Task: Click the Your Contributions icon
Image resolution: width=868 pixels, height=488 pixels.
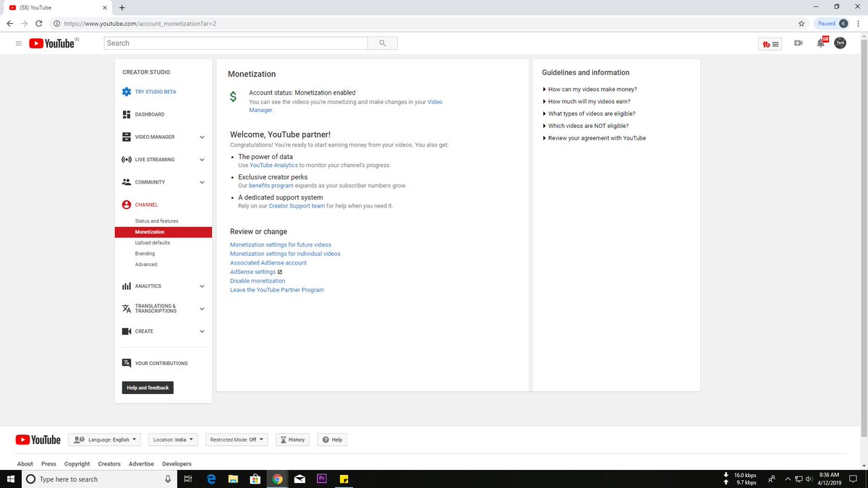Action: (x=127, y=363)
